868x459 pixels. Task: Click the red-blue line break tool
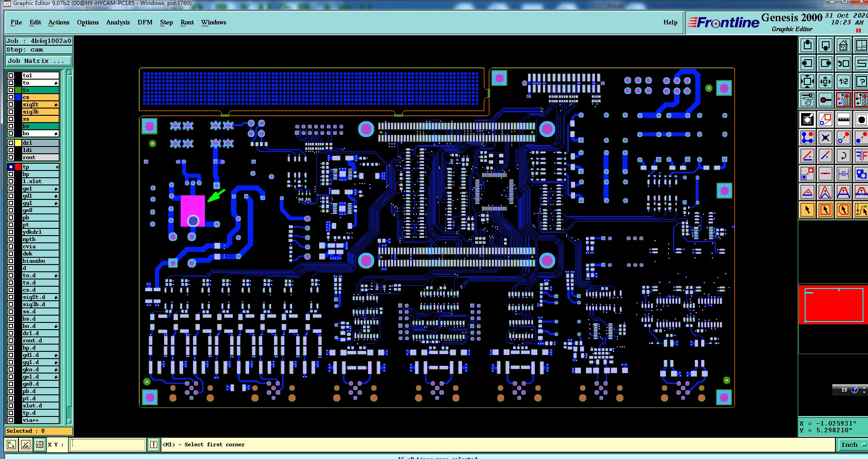[826, 174]
